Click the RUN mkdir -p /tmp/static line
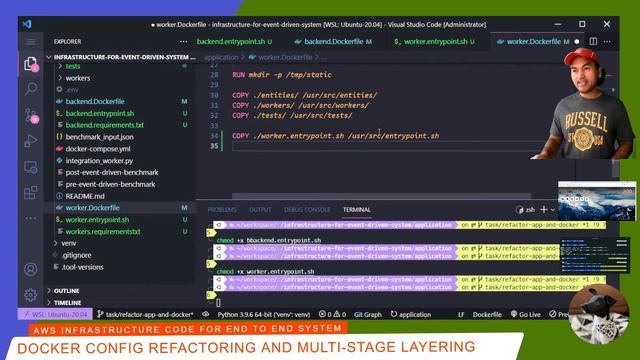Screen dimensions: 640x360 (x=282, y=75)
